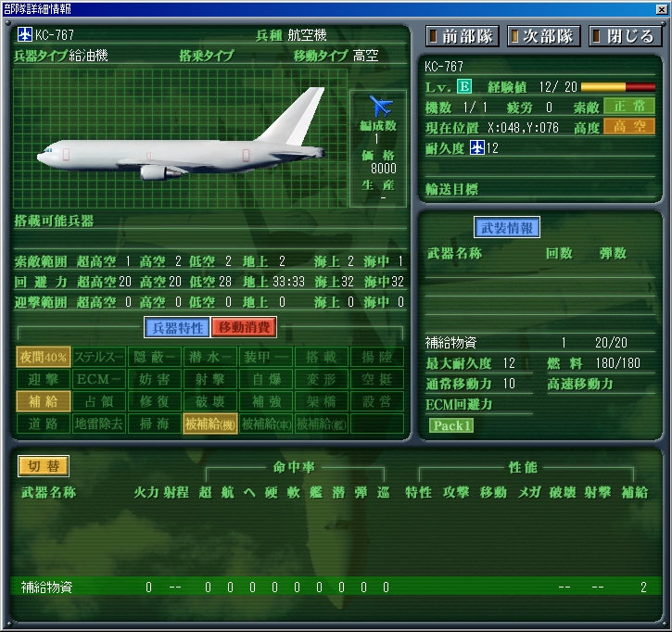This screenshot has height=632, width=672.
Task: Click the 給油機 weapon type text
Action: tap(88, 56)
